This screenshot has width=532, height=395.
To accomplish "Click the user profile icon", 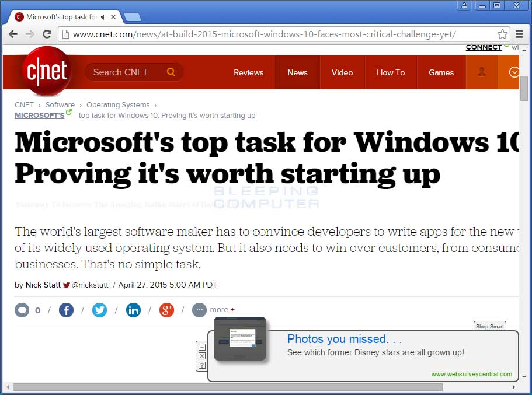I will [481, 72].
